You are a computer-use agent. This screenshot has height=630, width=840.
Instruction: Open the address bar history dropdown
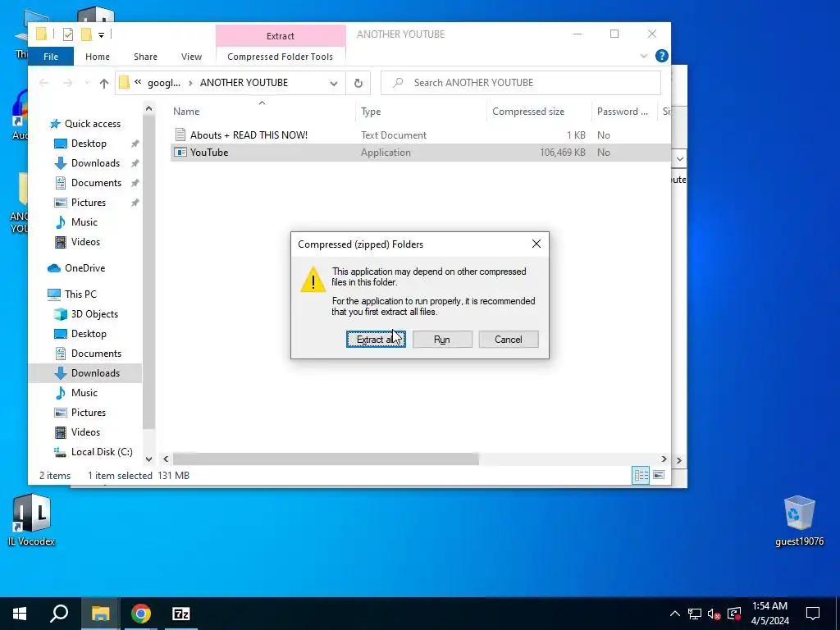(334, 83)
